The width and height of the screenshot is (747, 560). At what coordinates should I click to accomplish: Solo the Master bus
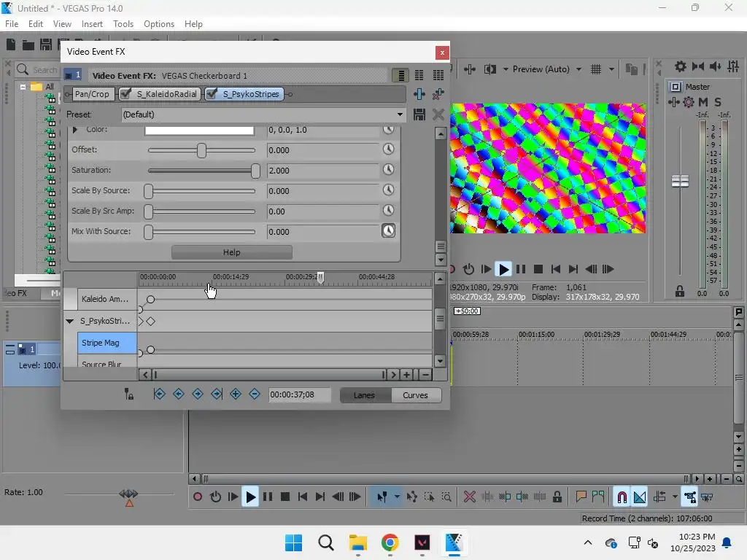point(718,102)
